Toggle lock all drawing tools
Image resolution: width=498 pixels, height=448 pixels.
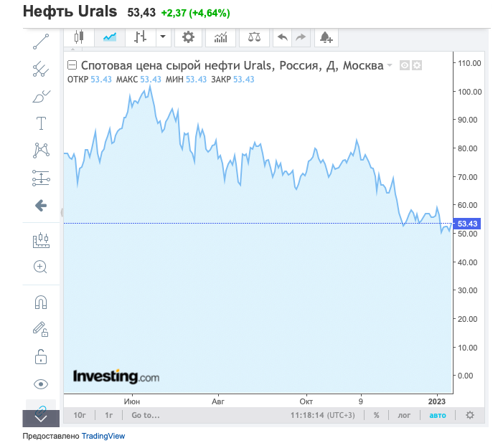pyautogui.click(x=41, y=356)
